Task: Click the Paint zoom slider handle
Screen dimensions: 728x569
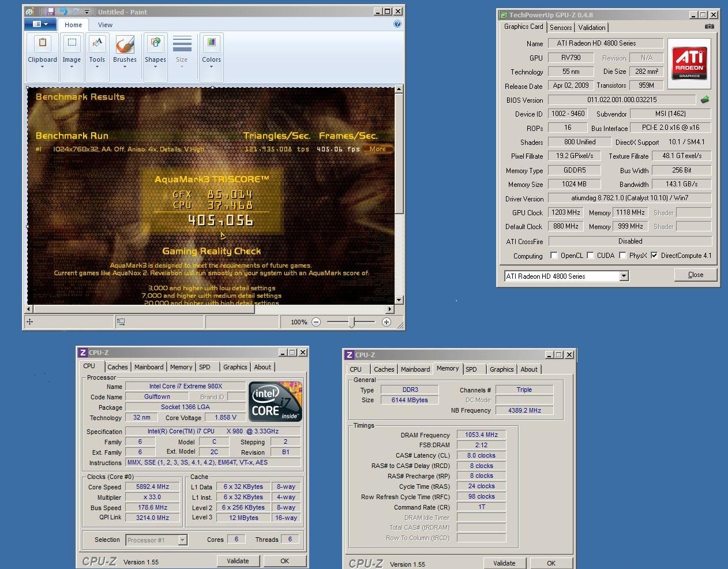Action: (x=352, y=322)
